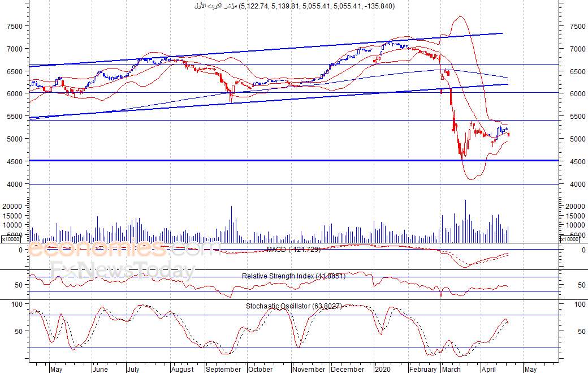Click the MACD zero label on the right axis
The image size is (588, 373).
coord(583,250)
